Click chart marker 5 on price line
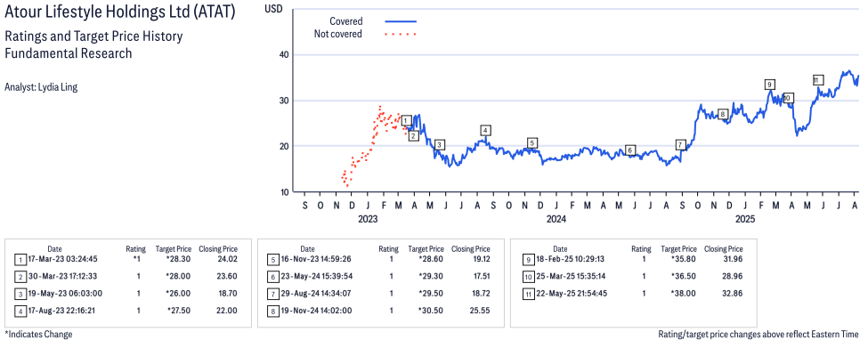The width and height of the screenshot is (868, 340). [x=532, y=143]
